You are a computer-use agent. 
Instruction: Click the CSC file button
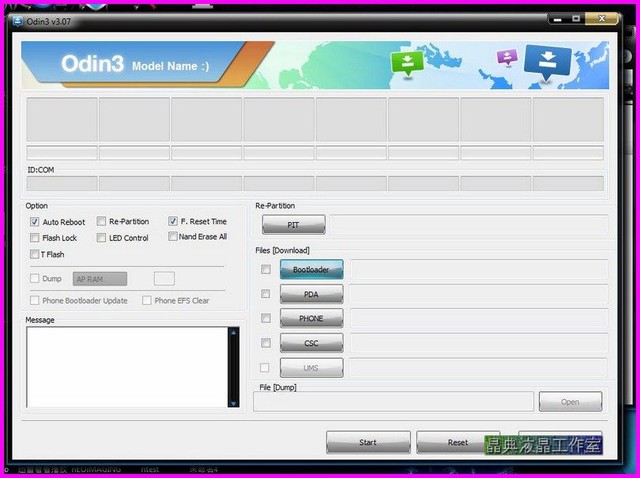(311, 343)
